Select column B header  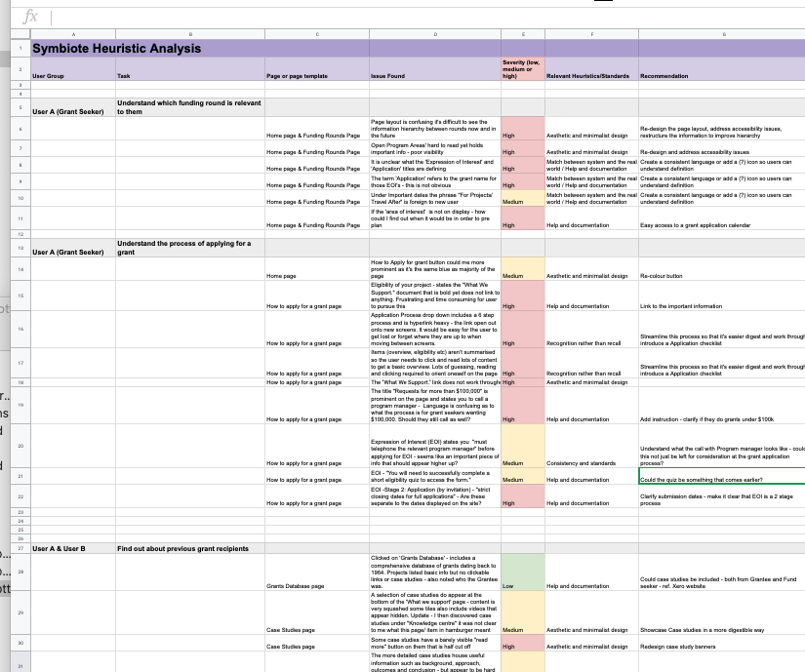pos(190,34)
